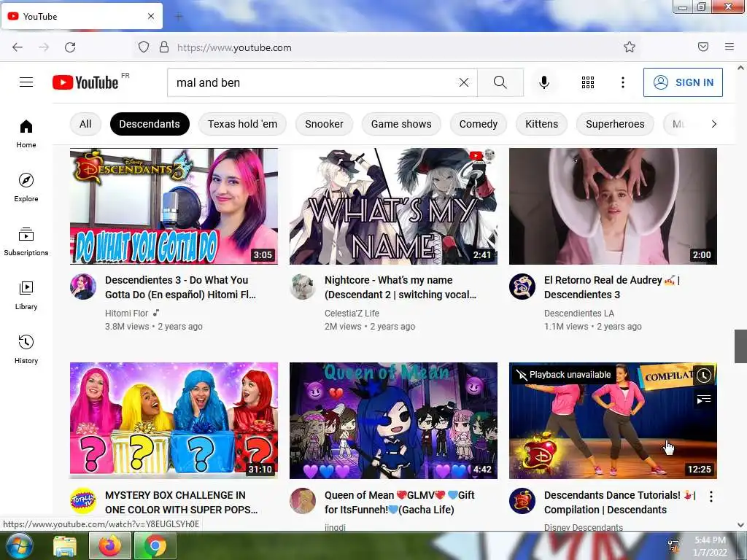Open File Explorer from the taskbar
The width and height of the screenshot is (747, 560).
point(65,545)
